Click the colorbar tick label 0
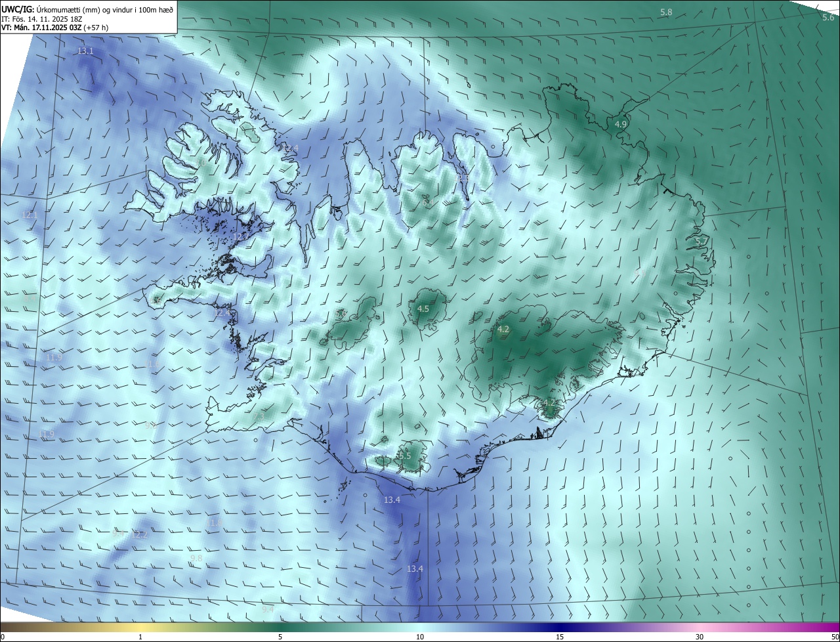 click(3, 637)
